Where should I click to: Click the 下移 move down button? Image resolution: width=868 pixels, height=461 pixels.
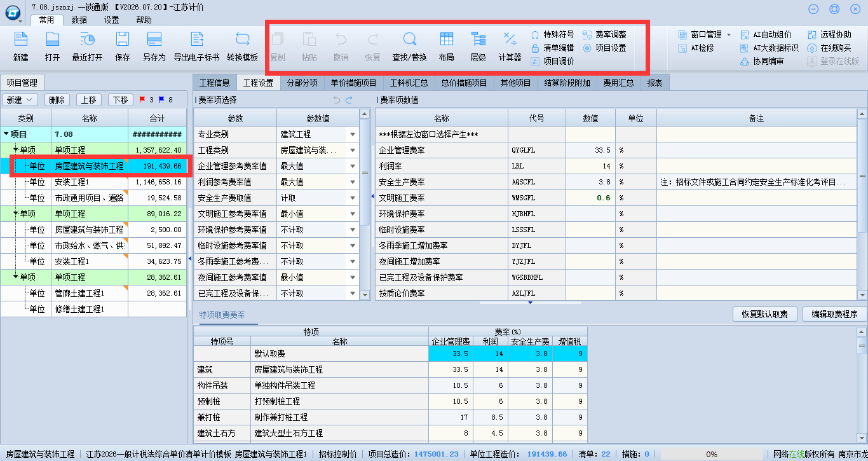(x=121, y=100)
